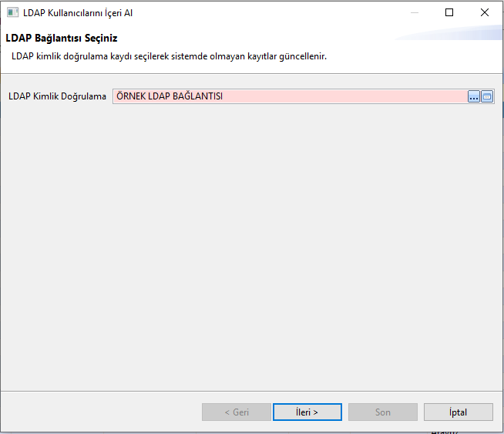This screenshot has width=504, height=434.
Task: Open the record detail window icon
Action: [487, 96]
